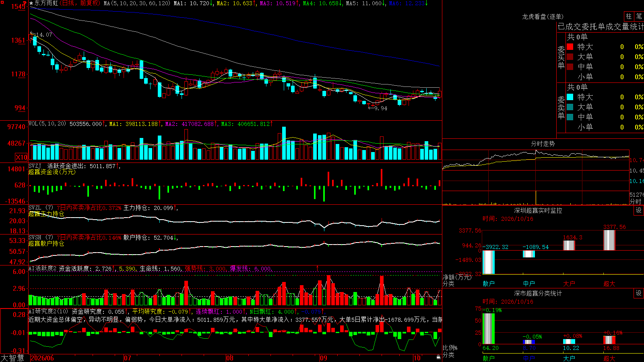The image size is (644, 362).
Task: Click the 07 month marker on the timeline
Action: coord(127,358)
